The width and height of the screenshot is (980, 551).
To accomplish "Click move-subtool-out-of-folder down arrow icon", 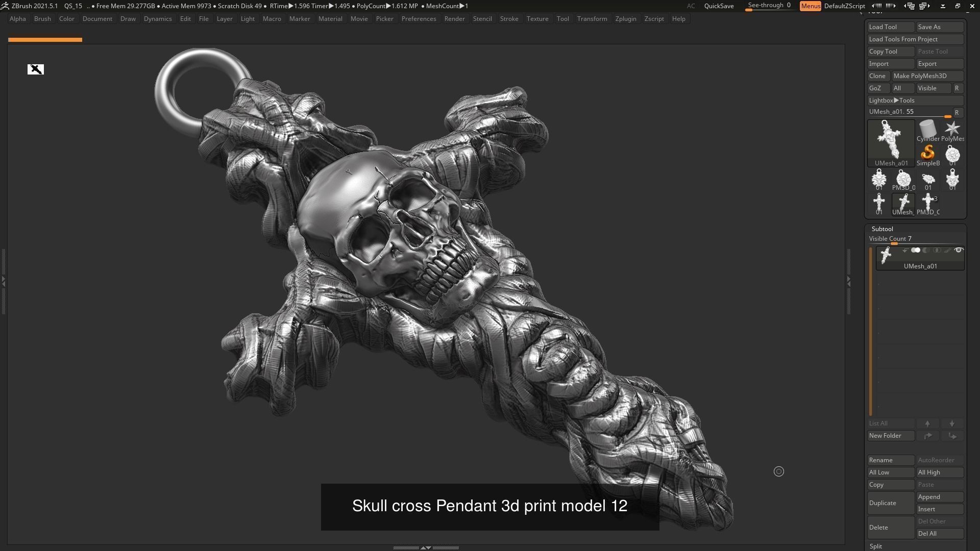I will (x=952, y=436).
